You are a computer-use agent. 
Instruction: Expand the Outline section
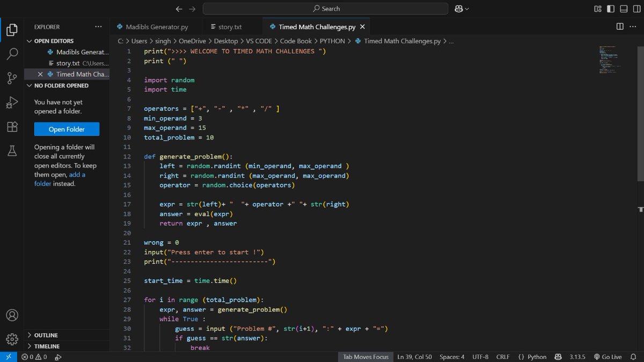coord(67,335)
